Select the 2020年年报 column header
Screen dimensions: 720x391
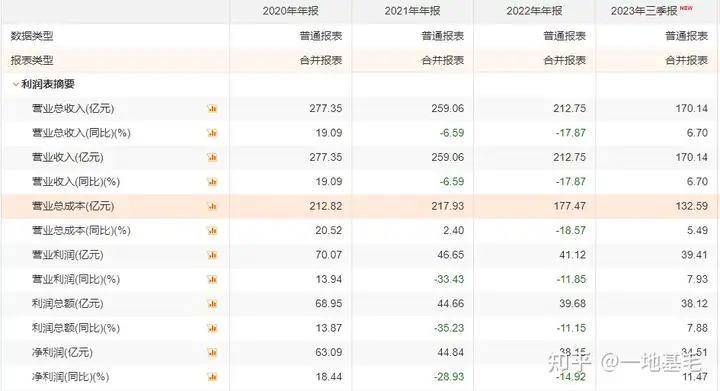pos(290,11)
